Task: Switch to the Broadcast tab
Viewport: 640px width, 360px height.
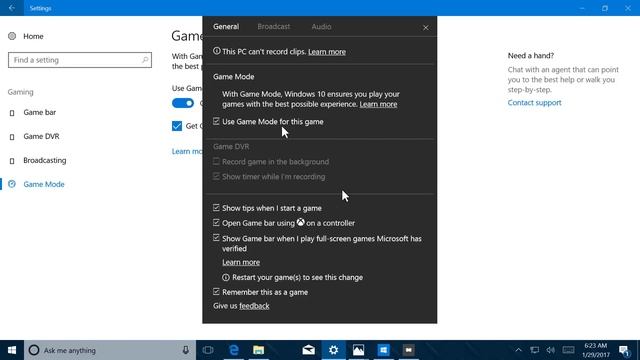Action: (273, 27)
